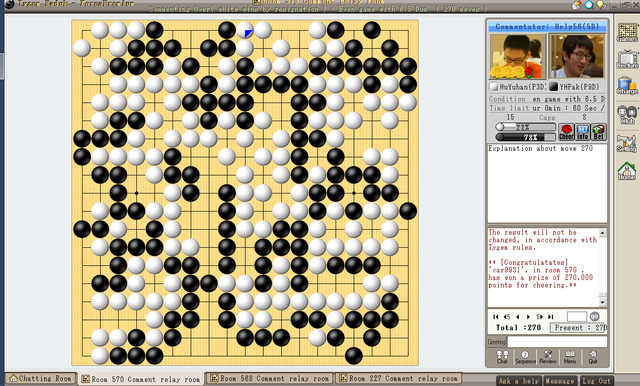Open the Bet Info button
This screenshot has width=640, height=386.
tap(582, 132)
